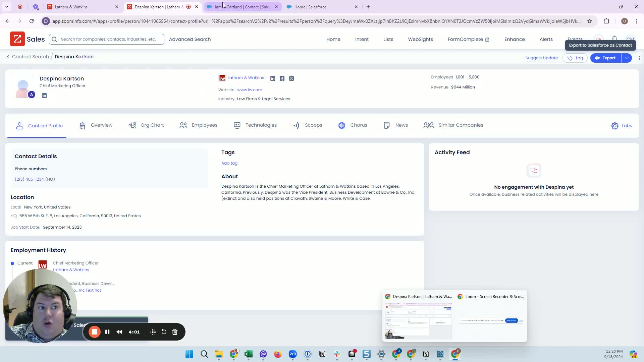Open Latham & Watkins X (Twitter) icon
Image resolution: width=644 pixels, height=362 pixels.
pyautogui.click(x=291, y=78)
